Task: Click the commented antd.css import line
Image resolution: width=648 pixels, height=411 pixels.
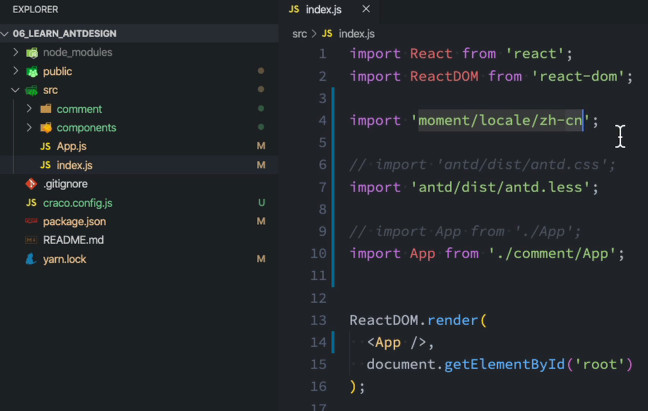Action: tap(482, 165)
